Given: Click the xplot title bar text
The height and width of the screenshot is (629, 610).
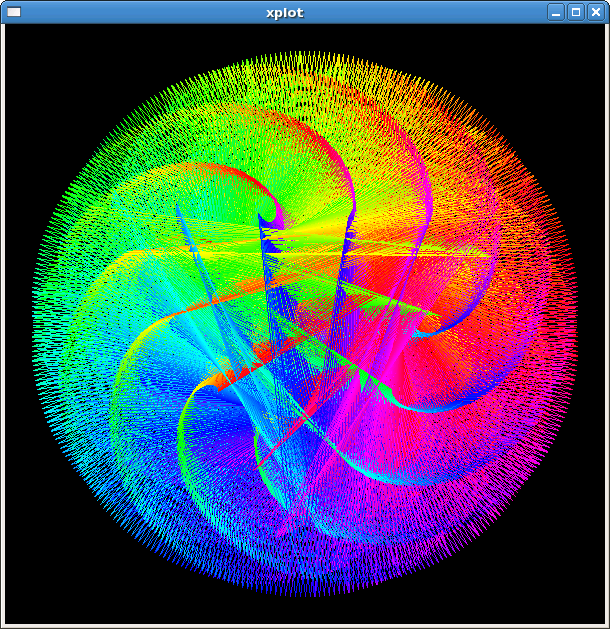Looking at the screenshot, I should pos(285,13).
